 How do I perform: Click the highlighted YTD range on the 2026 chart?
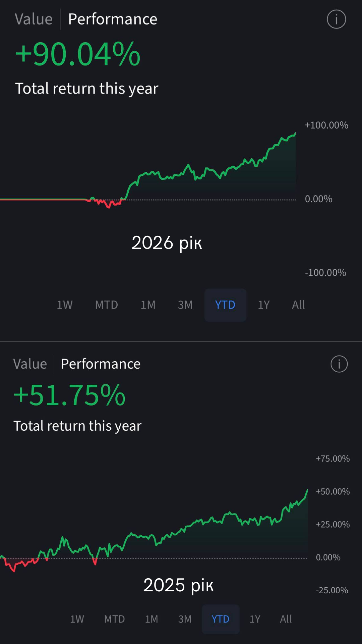click(x=225, y=305)
